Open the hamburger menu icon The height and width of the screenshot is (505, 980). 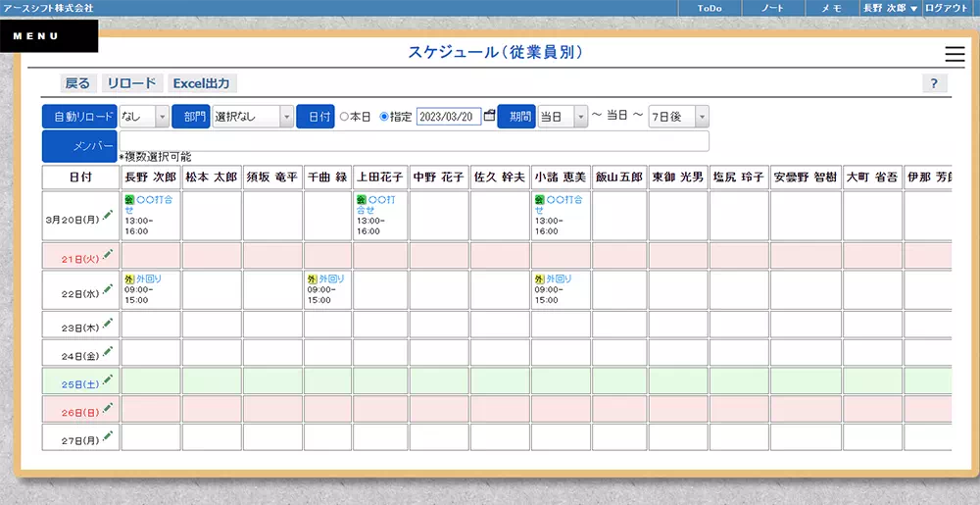click(955, 55)
